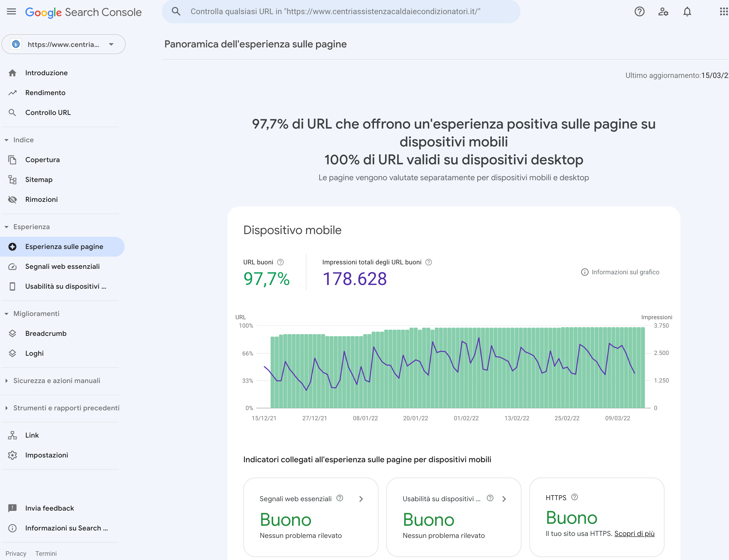Viewport: 729px width, 560px height.
Task: Open the Breadcrumb report
Action: coord(46,333)
